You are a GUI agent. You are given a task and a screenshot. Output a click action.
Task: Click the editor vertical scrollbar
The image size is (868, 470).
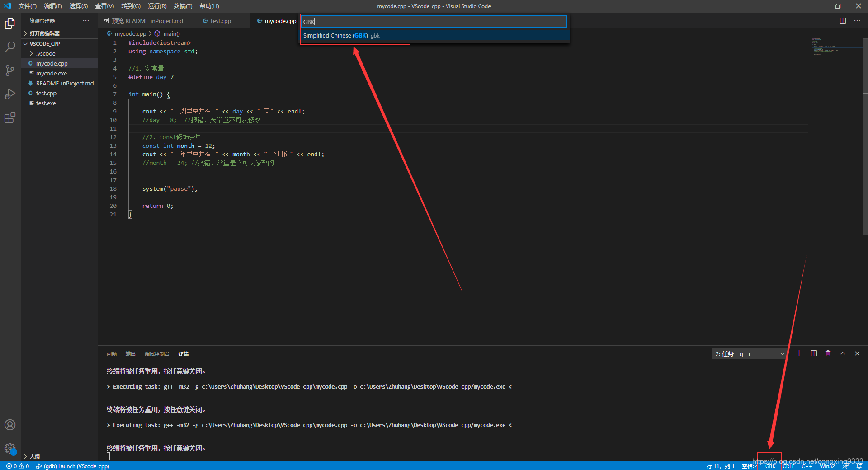pos(865,136)
